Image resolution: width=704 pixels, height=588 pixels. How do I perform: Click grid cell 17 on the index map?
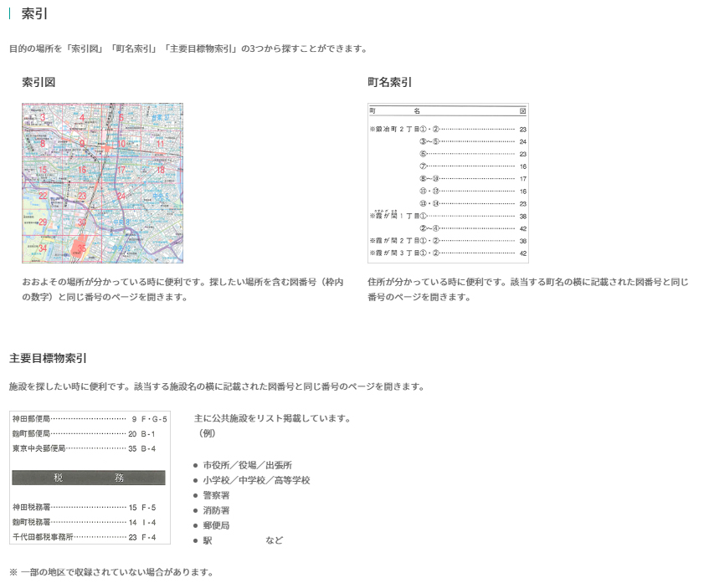(x=121, y=169)
